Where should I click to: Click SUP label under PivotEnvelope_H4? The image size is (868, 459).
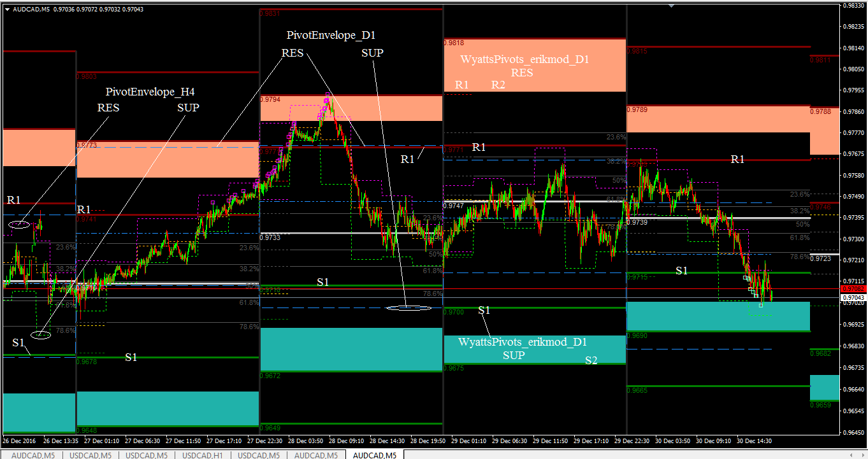pyautogui.click(x=188, y=108)
